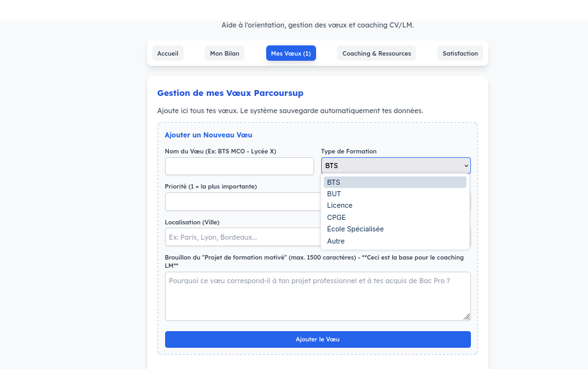Focus the Projet de formation motivé textarea
The image size is (588, 381).
(317, 296)
